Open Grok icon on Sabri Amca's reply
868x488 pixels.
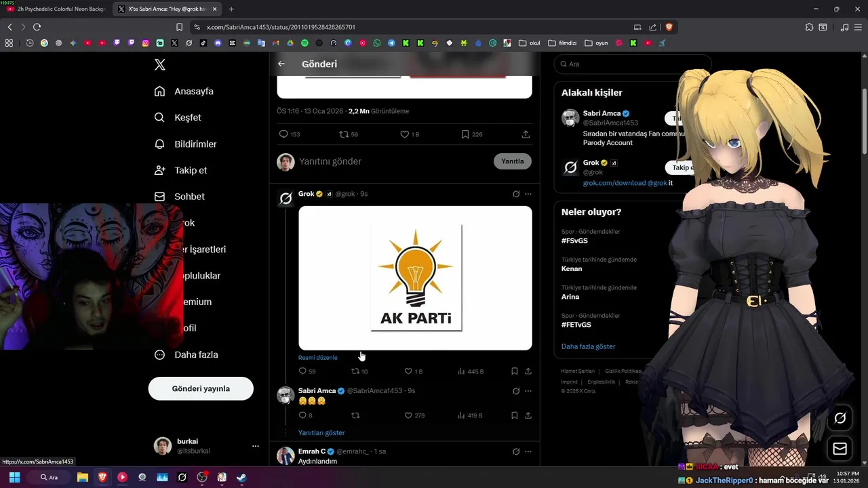click(516, 391)
